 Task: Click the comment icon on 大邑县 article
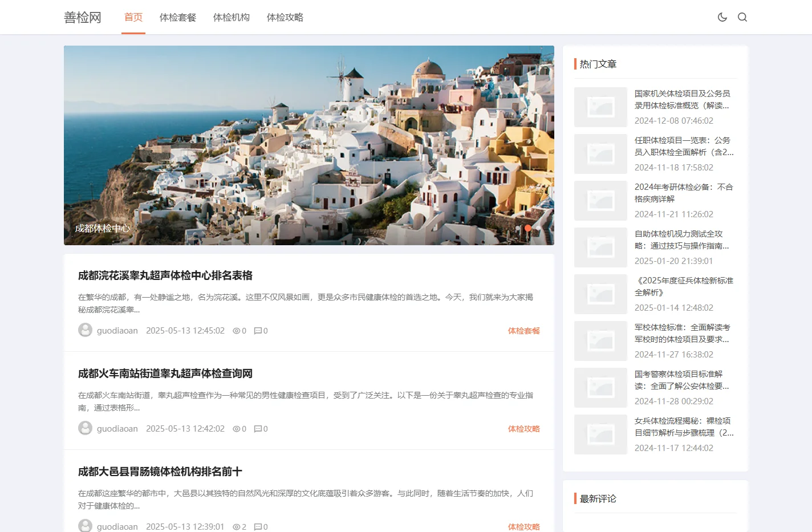click(x=257, y=527)
